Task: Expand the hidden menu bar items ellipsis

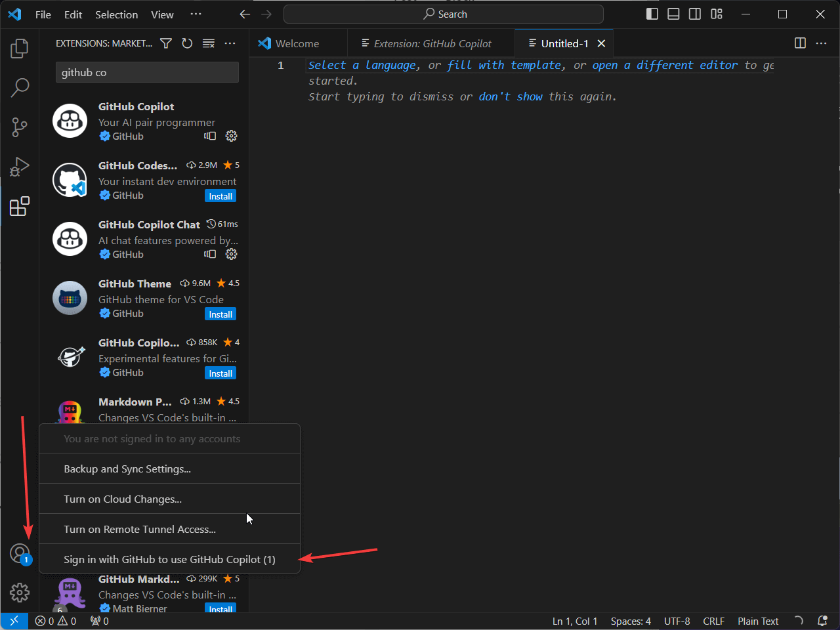Action: pyautogui.click(x=196, y=14)
